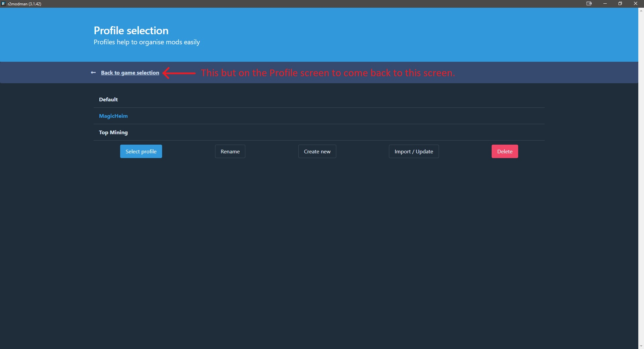The height and width of the screenshot is (349, 644).
Task: Close the r2modman window
Action: (x=636, y=4)
